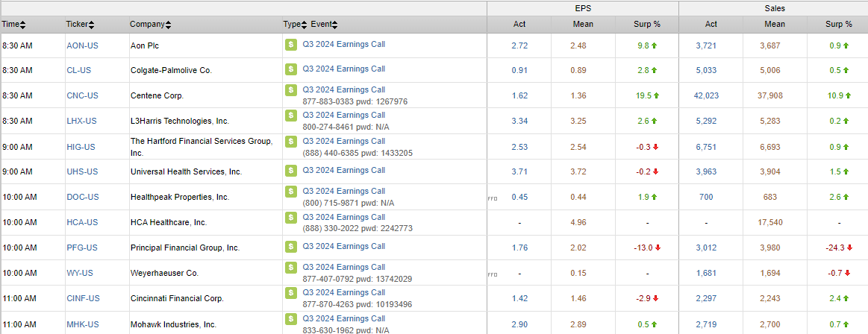Open L3Harris Q3 2024 Earnings Call link
Viewport: 868px width, 334px height.
[344, 115]
